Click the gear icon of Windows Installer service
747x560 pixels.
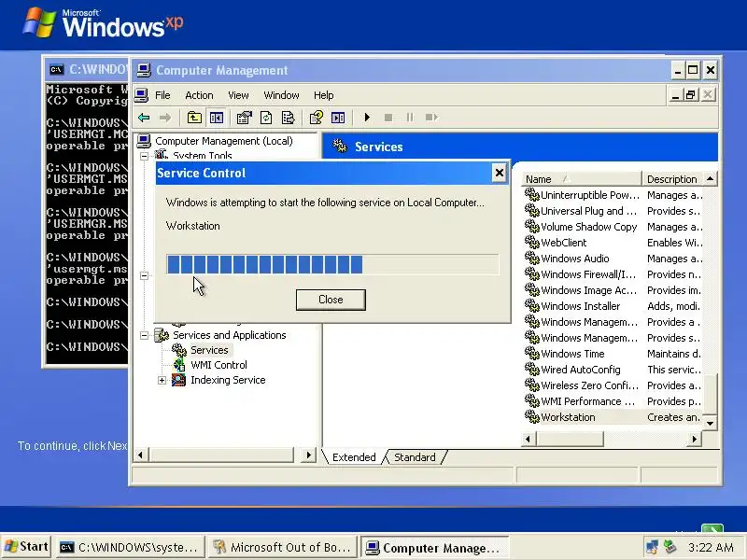click(531, 306)
